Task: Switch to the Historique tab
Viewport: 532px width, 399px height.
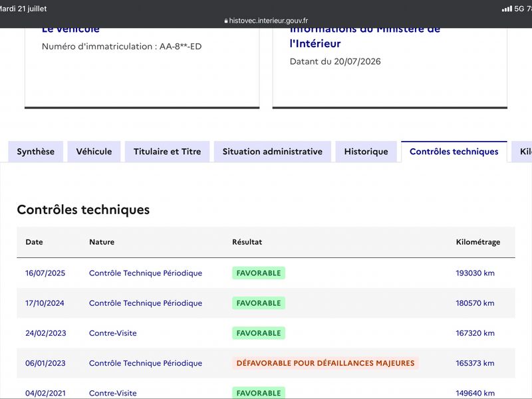Action: point(366,152)
